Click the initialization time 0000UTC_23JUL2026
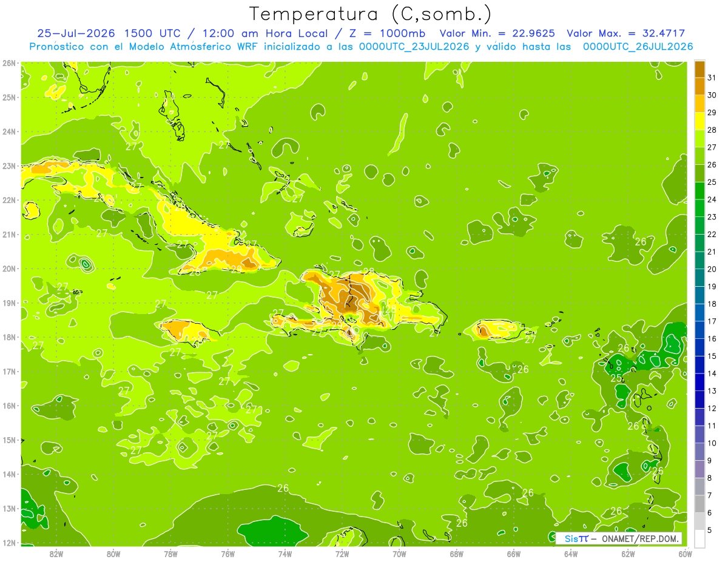 (x=414, y=46)
